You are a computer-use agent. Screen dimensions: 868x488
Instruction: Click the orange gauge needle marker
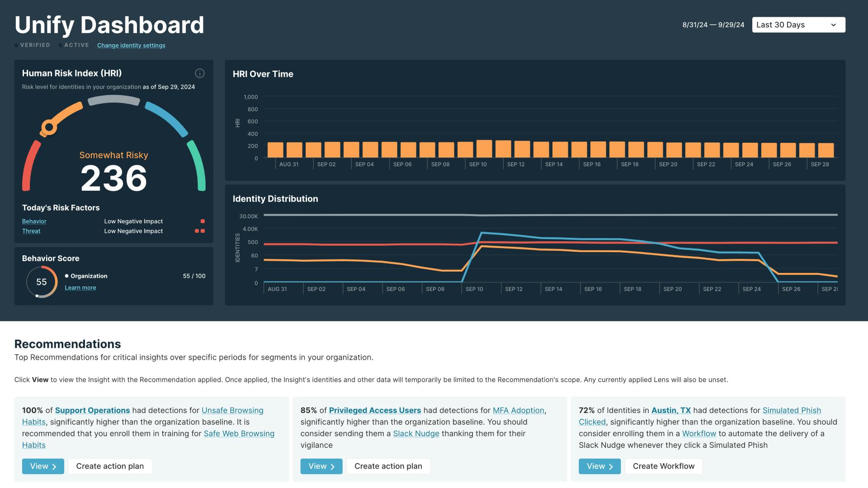point(49,127)
